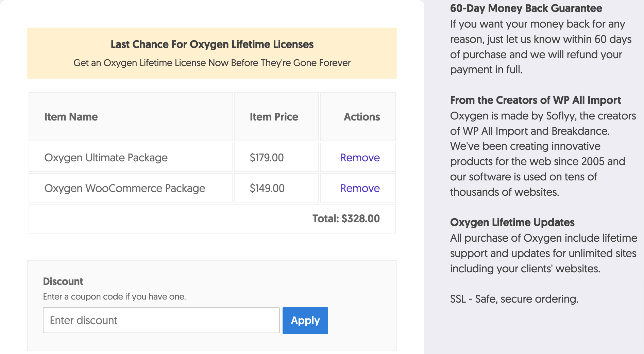
Task: Select the Item Price column header
Action: pos(274,117)
